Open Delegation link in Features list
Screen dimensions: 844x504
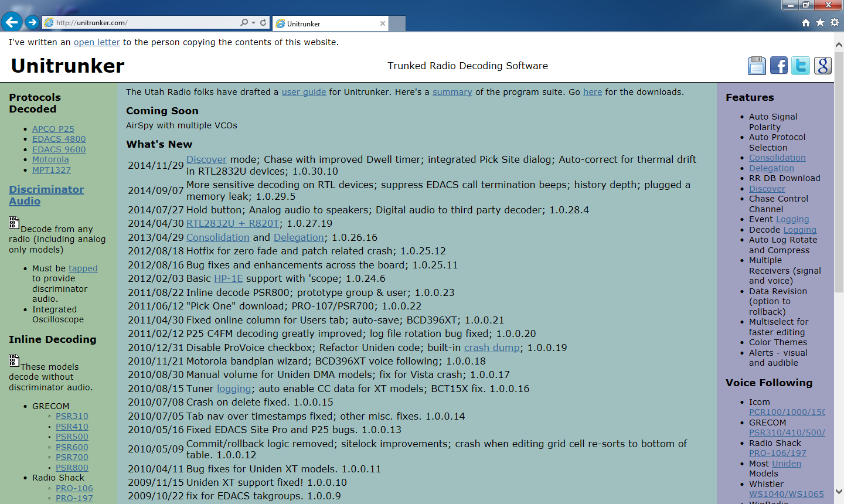(x=771, y=168)
